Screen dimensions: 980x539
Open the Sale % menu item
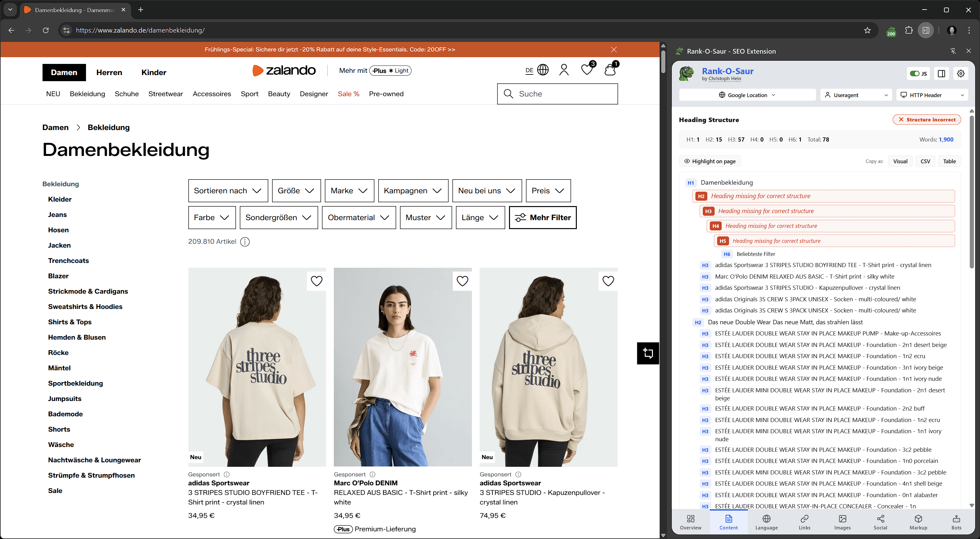pos(348,94)
